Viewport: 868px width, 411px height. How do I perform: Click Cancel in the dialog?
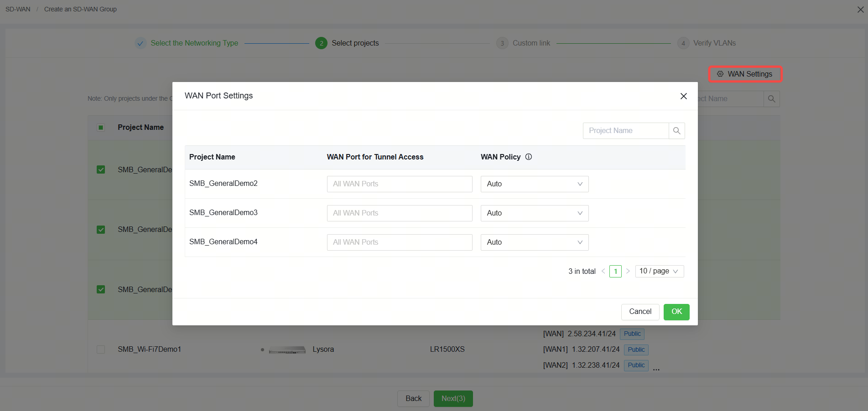coord(640,312)
